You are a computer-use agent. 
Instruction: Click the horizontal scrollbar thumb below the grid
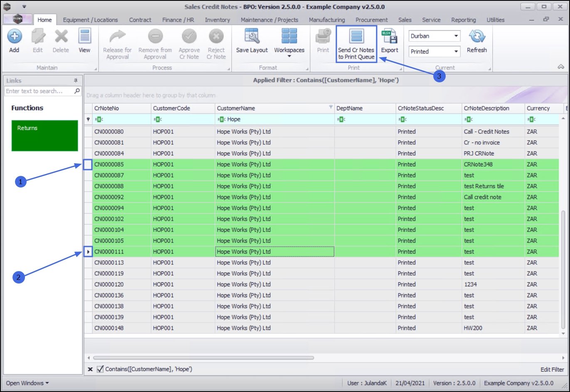[204, 357]
